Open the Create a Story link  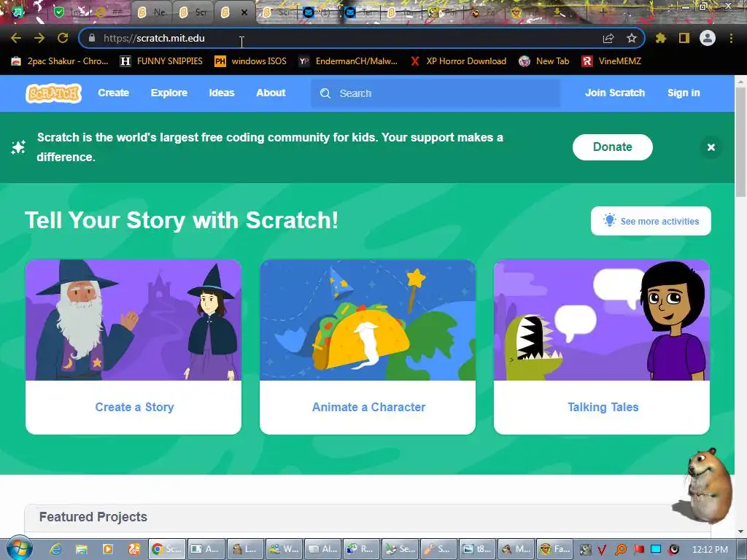coord(134,407)
